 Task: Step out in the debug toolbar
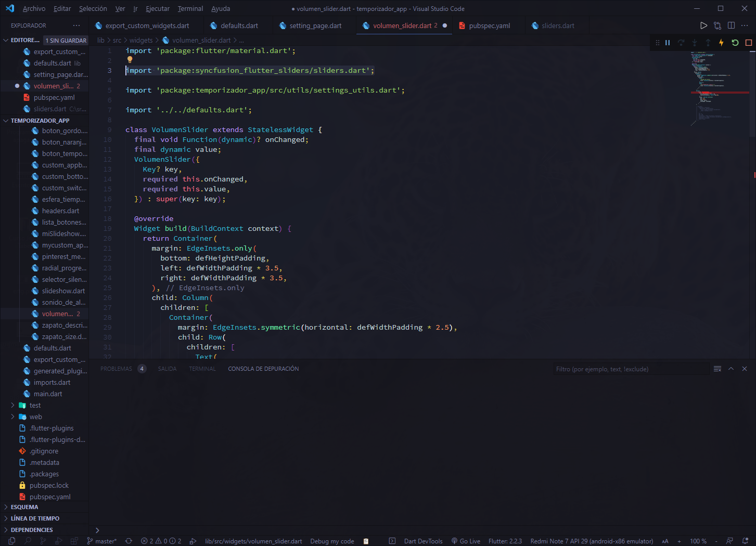[708, 43]
